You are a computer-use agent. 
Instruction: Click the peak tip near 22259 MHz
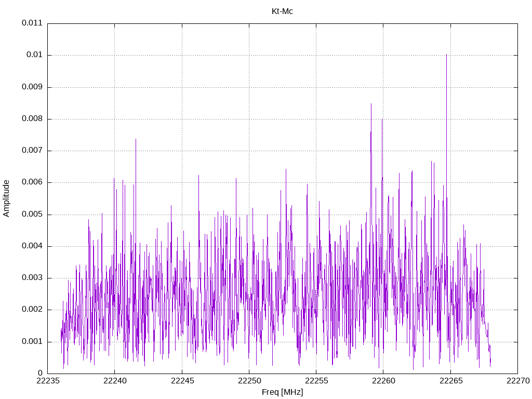pos(371,104)
